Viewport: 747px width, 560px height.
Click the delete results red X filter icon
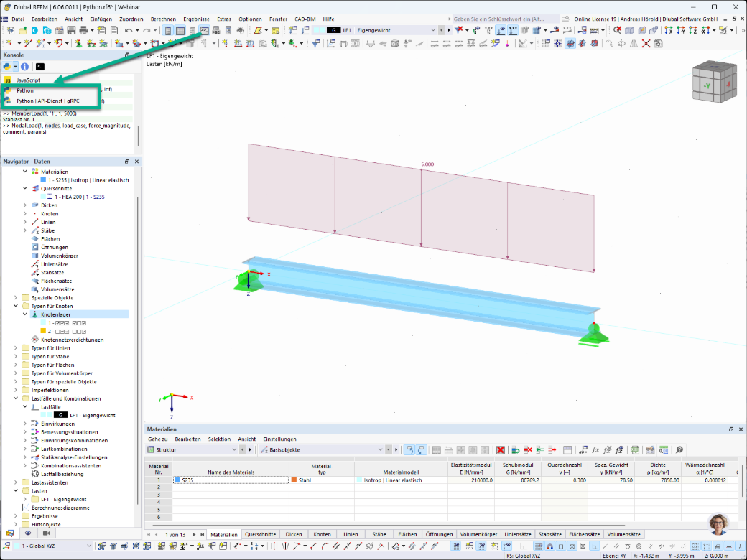point(459,30)
